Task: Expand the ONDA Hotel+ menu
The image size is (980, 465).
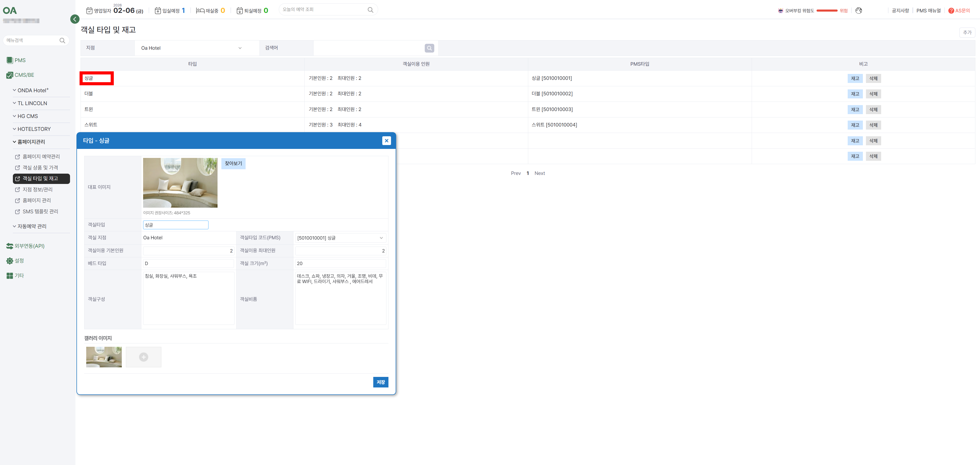Action: pos(33,91)
